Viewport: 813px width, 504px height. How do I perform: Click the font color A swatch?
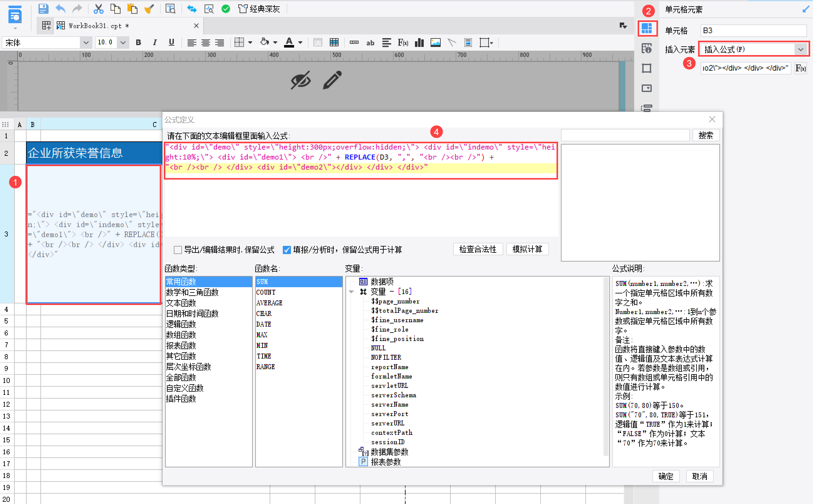click(289, 43)
